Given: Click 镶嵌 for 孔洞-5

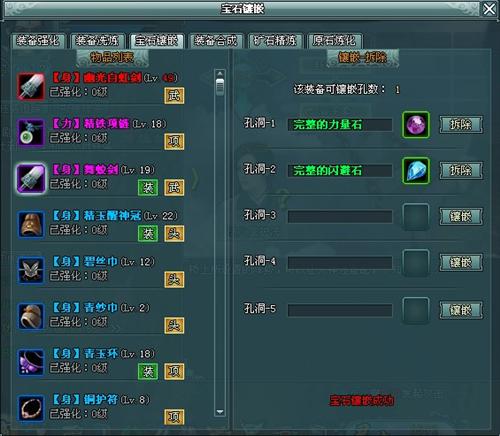Looking at the screenshot, I should point(461,310).
